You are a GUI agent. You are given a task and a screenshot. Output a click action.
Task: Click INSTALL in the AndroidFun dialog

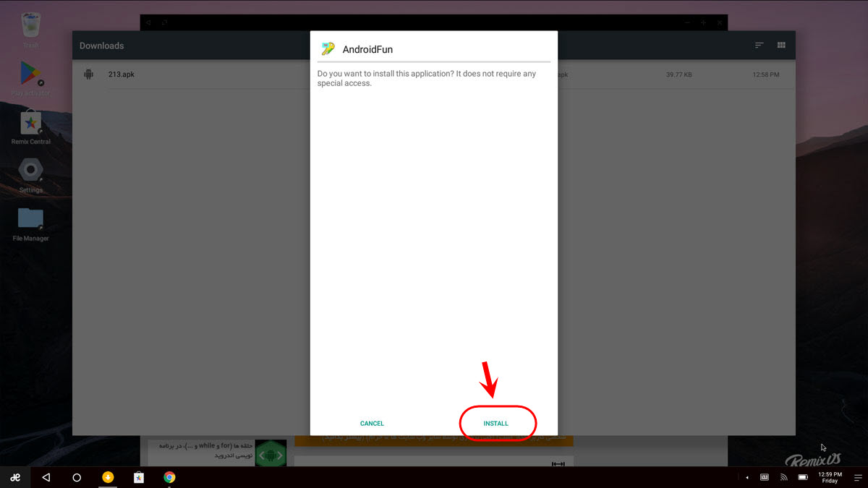coord(496,423)
